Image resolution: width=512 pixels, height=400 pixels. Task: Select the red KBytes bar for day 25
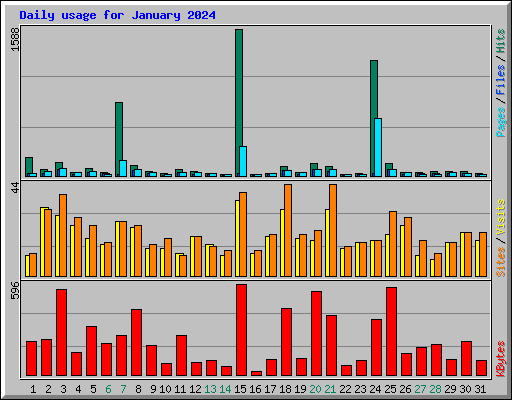point(391,331)
